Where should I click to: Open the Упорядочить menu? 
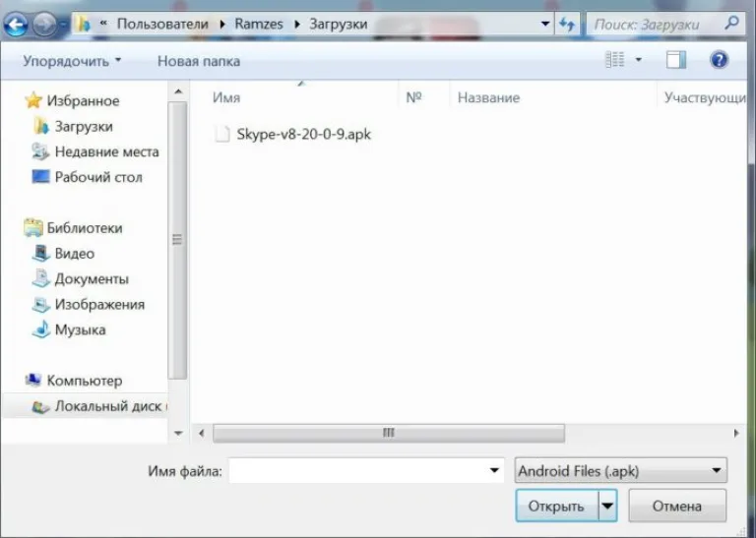tap(72, 61)
